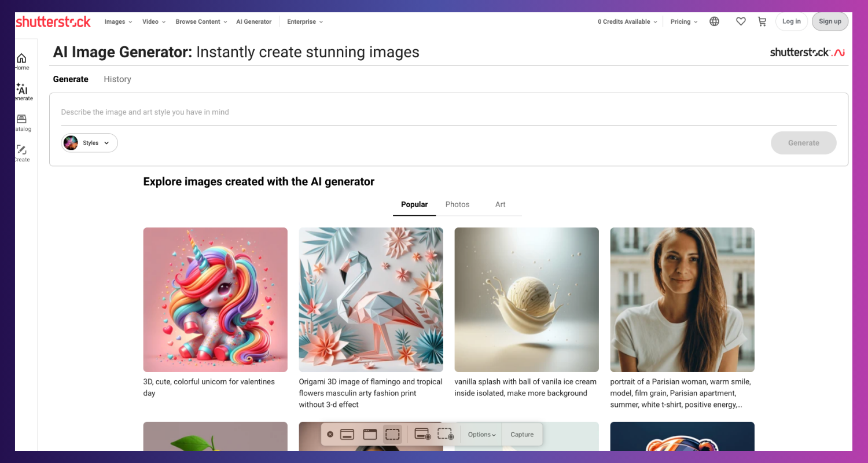
Task: Click the 'Origami 3D image of flamingo' caption
Action: 371,393
